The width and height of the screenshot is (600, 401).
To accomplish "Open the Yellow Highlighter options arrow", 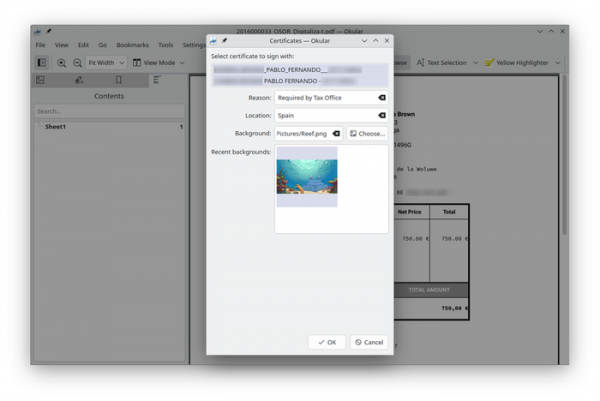I will tap(557, 63).
